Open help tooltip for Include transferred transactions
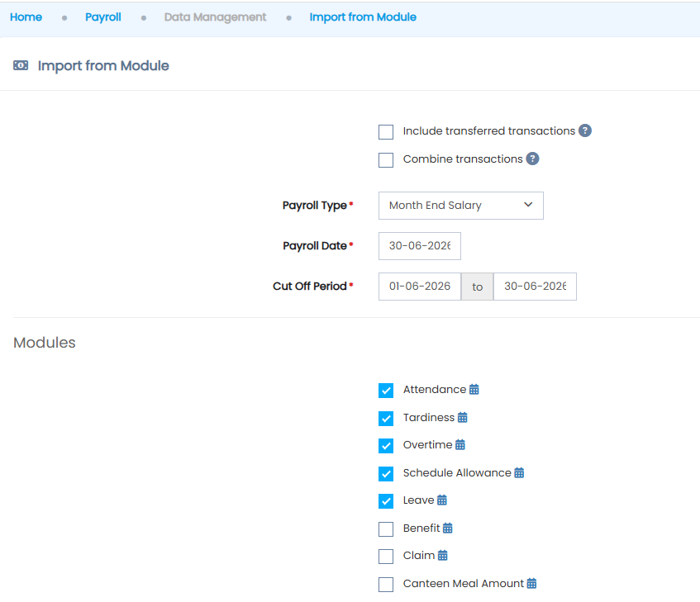 point(585,130)
